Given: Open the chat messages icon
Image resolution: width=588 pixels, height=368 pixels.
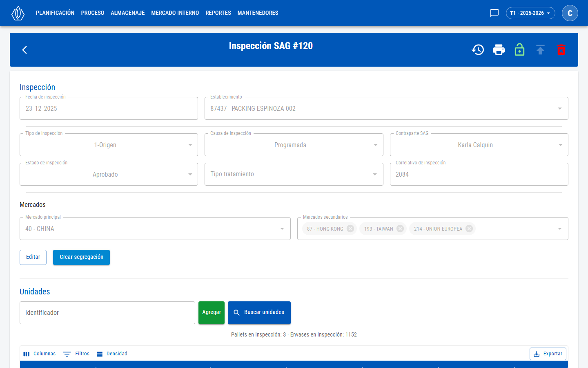Looking at the screenshot, I should pyautogui.click(x=494, y=13).
